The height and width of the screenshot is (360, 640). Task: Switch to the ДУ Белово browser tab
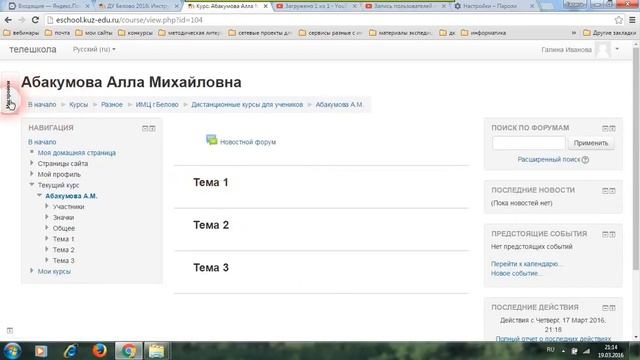[x=137, y=6]
